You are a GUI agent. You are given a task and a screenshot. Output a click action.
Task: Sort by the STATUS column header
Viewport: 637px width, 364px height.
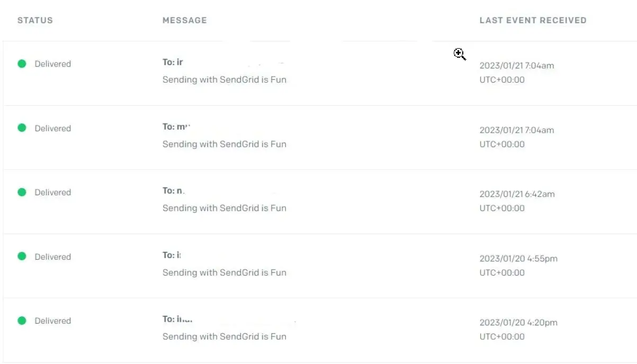tap(34, 20)
